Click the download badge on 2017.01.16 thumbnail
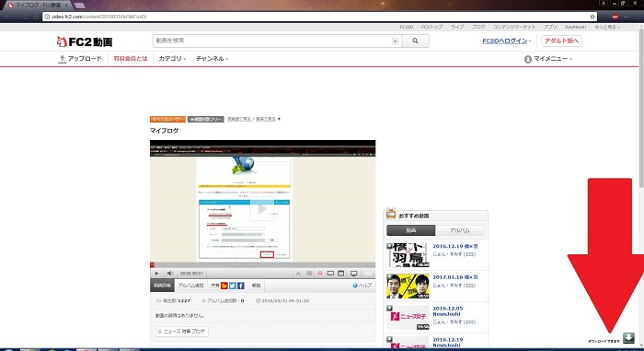Screen dimensions: 644x351 tap(389, 276)
